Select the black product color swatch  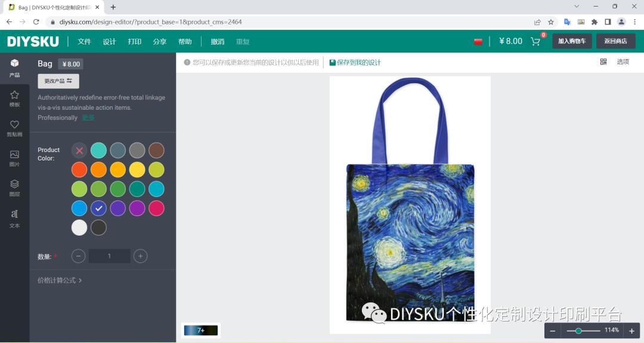[98, 227]
